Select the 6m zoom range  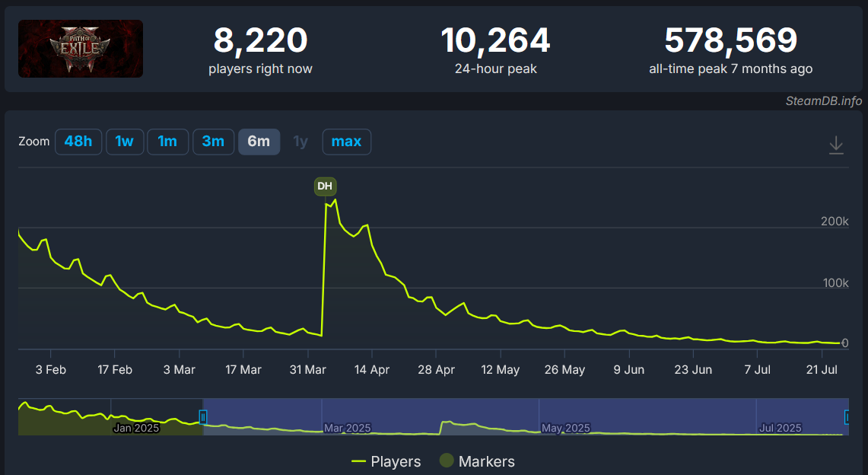259,142
